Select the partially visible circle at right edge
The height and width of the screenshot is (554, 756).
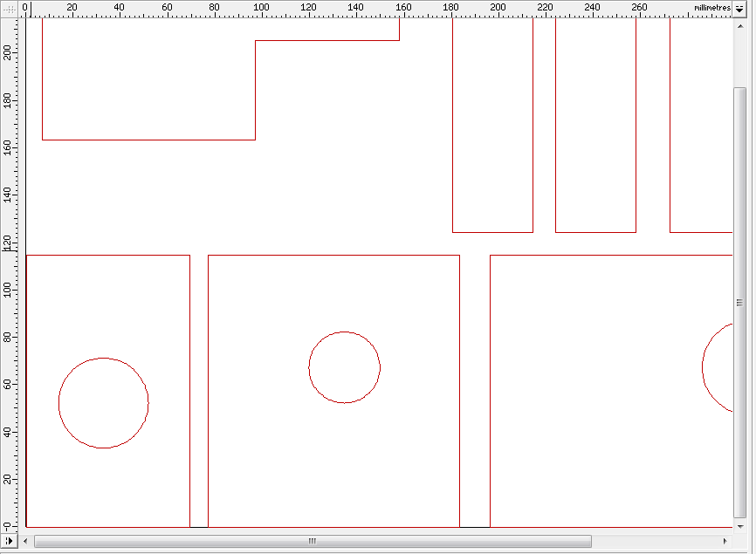tap(704, 367)
